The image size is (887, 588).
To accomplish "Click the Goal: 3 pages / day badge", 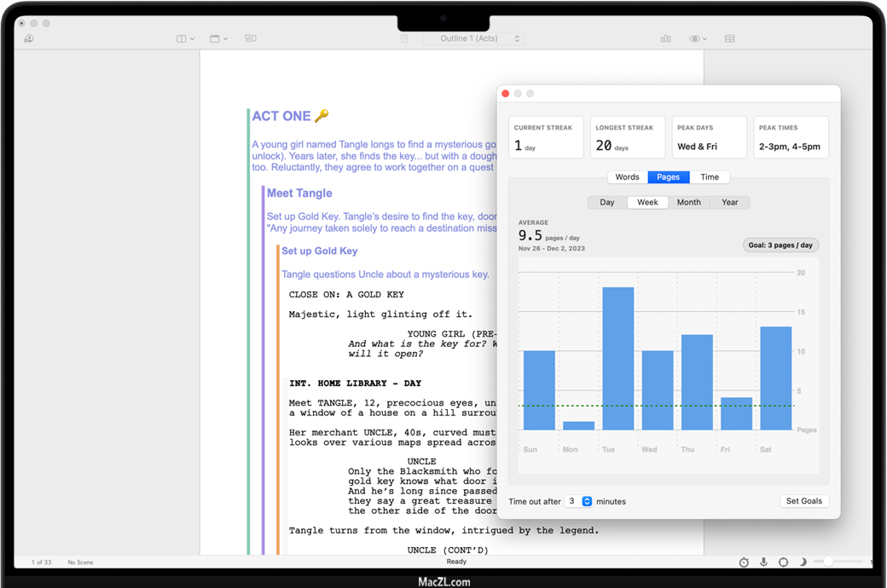I will point(780,245).
